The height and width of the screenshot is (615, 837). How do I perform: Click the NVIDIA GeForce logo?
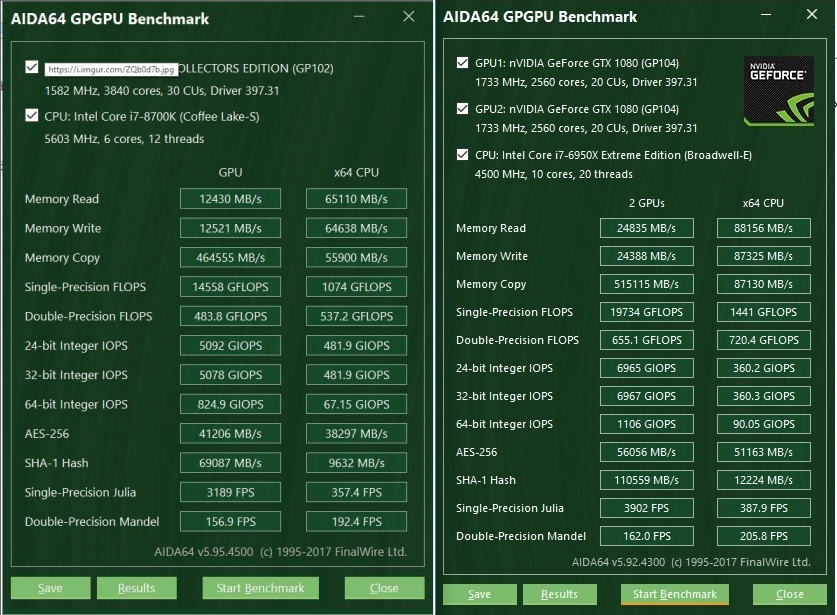[779, 91]
